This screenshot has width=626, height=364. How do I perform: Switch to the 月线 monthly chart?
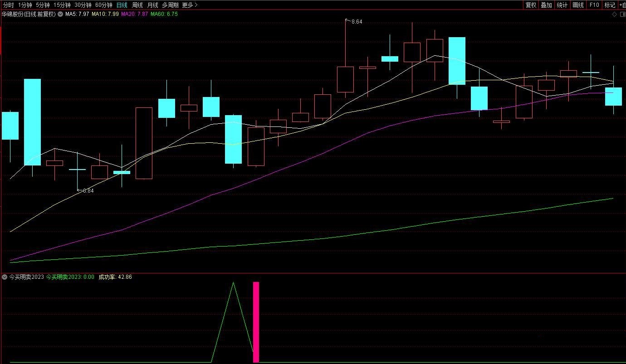coord(152,5)
